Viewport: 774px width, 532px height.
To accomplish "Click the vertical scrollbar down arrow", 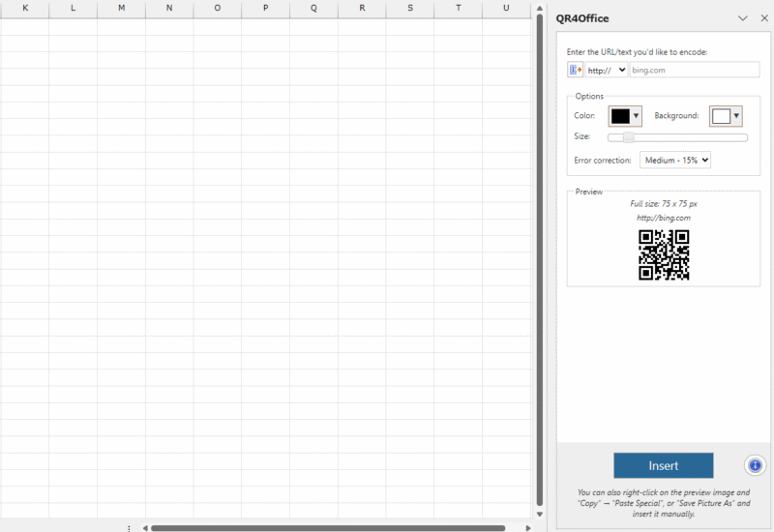I will tap(540, 515).
